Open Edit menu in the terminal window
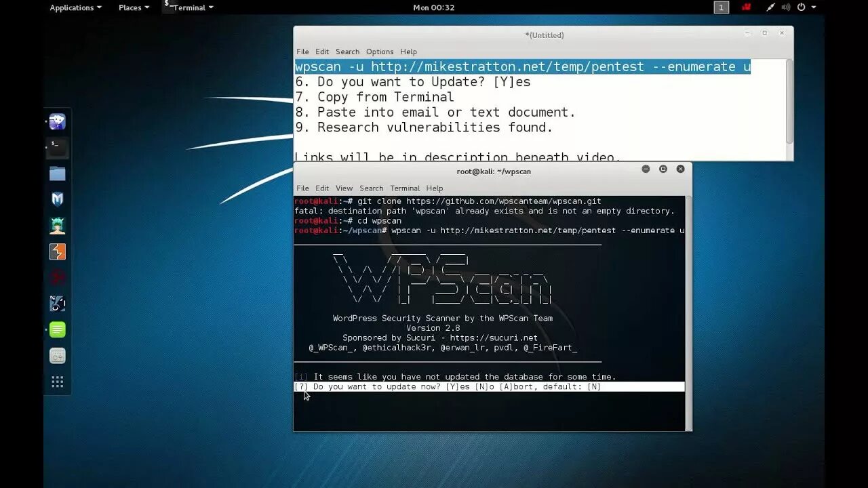The height and width of the screenshot is (488, 868). 322,188
